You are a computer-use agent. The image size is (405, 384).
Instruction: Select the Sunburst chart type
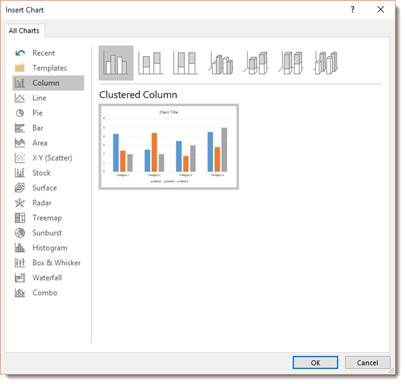pyautogui.click(x=48, y=233)
